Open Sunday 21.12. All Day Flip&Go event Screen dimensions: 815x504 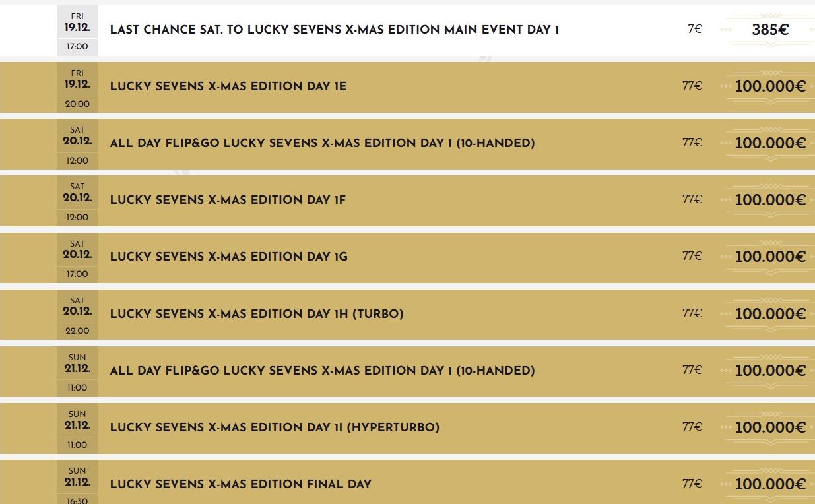click(322, 370)
